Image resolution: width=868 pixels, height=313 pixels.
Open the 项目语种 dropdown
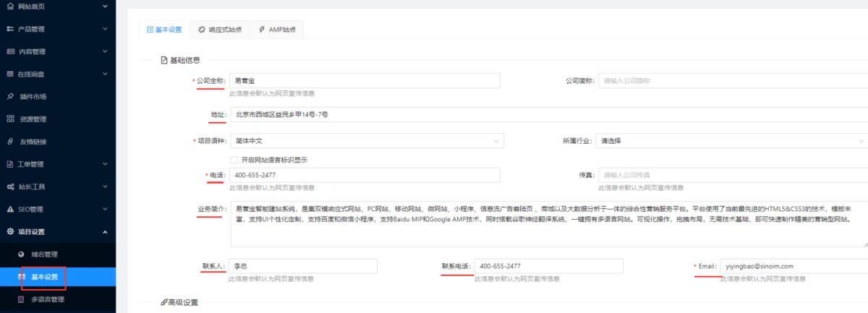pyautogui.click(x=365, y=141)
